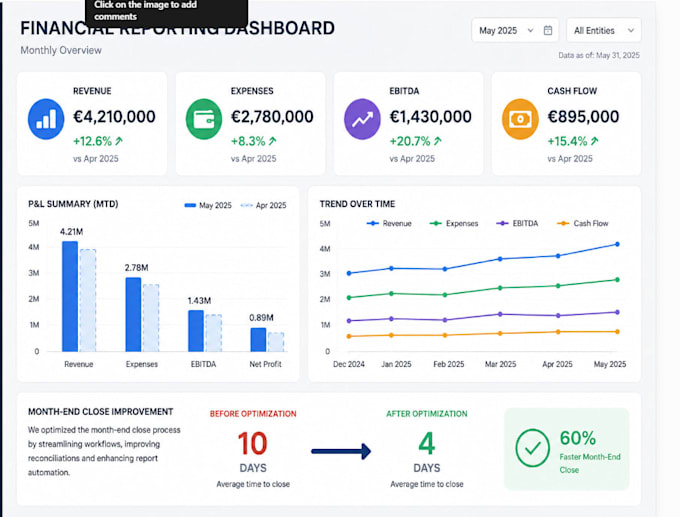Click the orange Cash Flow money icon
Screen dimensions: 680x517
[520, 119]
